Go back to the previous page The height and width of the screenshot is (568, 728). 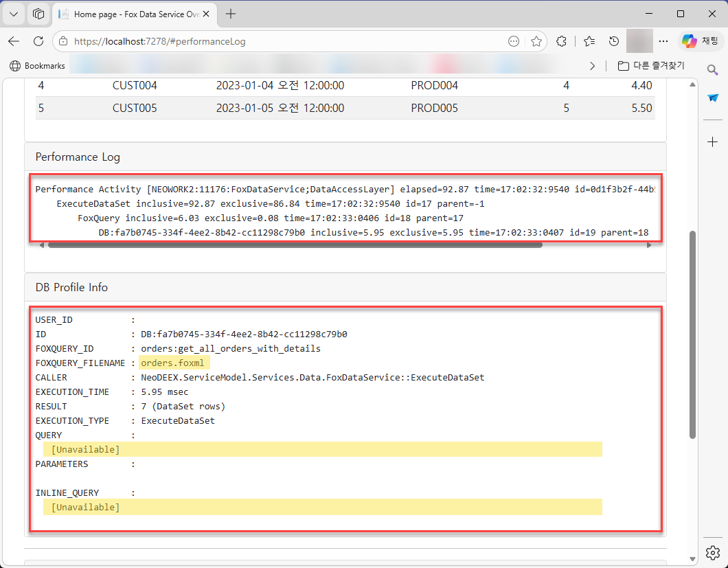point(14,41)
